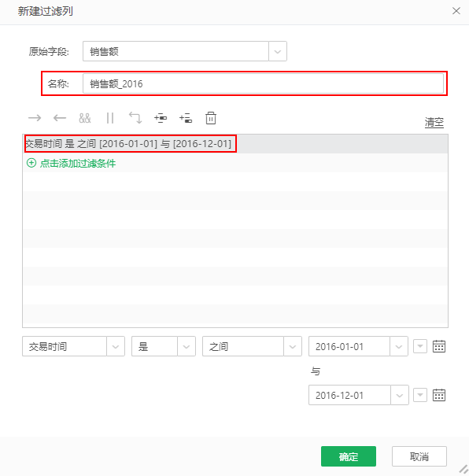Expand the 2016-01-01 start date dropdown
The width and height of the screenshot is (469, 476).
click(x=399, y=346)
